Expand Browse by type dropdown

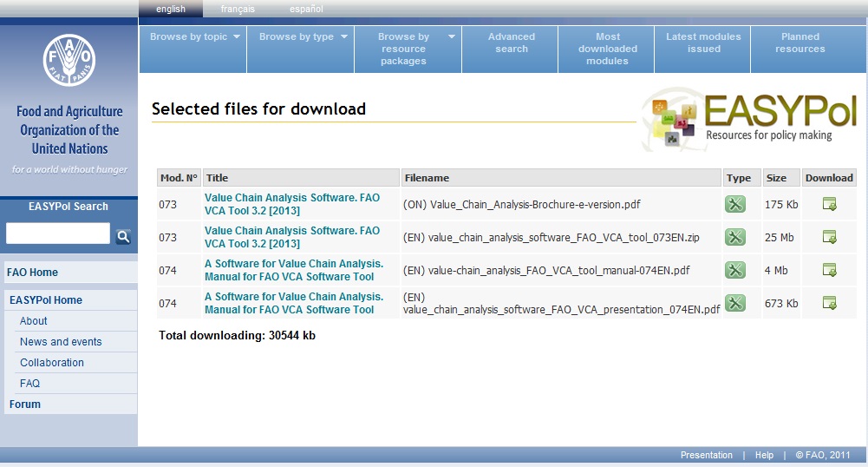coord(303,37)
